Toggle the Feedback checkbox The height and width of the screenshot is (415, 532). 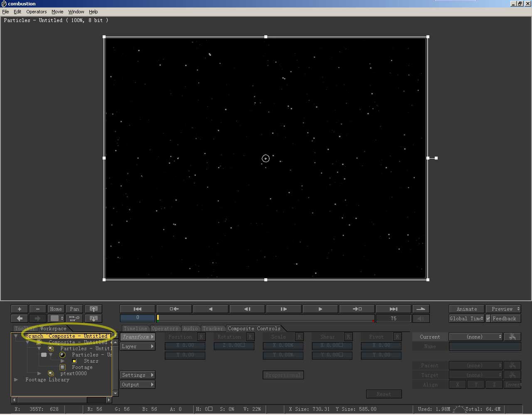[488, 319]
